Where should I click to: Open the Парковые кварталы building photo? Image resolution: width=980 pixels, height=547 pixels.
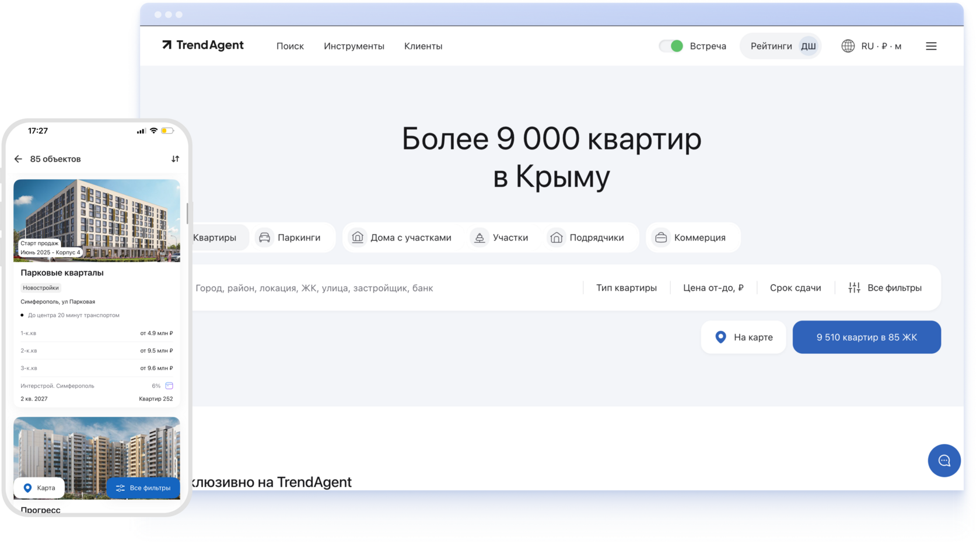97,221
